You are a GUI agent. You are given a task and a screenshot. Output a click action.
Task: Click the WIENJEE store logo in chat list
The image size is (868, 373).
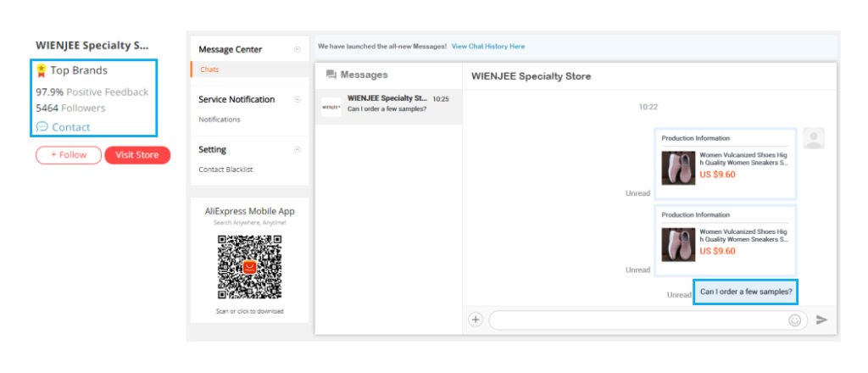[x=331, y=107]
